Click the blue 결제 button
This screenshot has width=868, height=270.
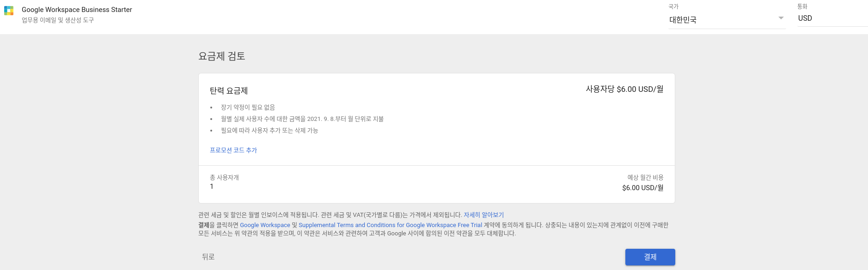tap(650, 257)
